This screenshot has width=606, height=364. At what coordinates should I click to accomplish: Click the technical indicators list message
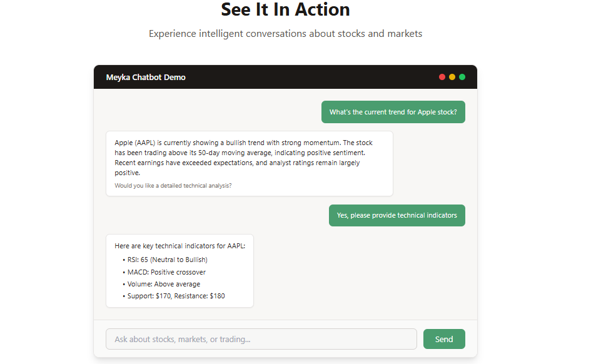click(x=179, y=270)
